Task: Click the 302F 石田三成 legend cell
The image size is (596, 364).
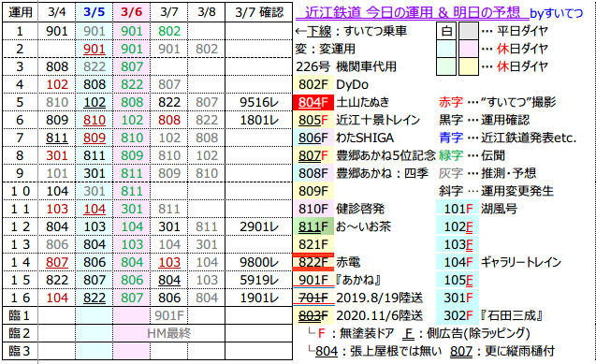Action: (458, 315)
